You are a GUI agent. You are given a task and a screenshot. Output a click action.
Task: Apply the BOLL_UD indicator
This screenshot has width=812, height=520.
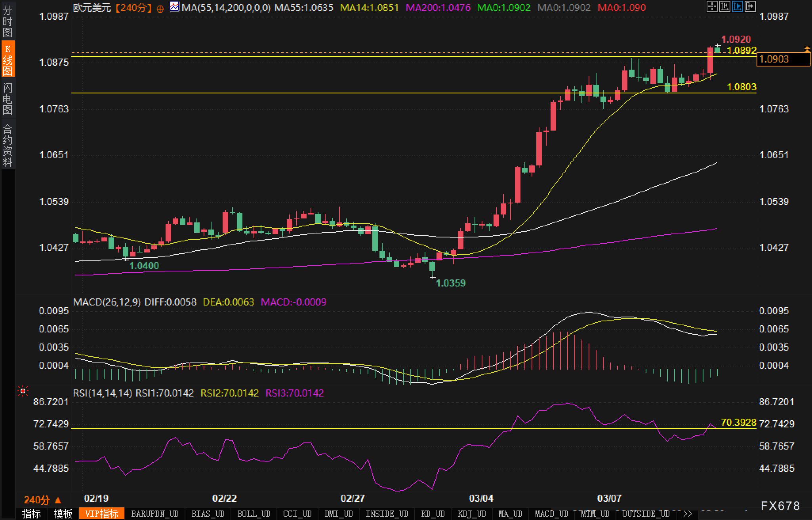254,514
